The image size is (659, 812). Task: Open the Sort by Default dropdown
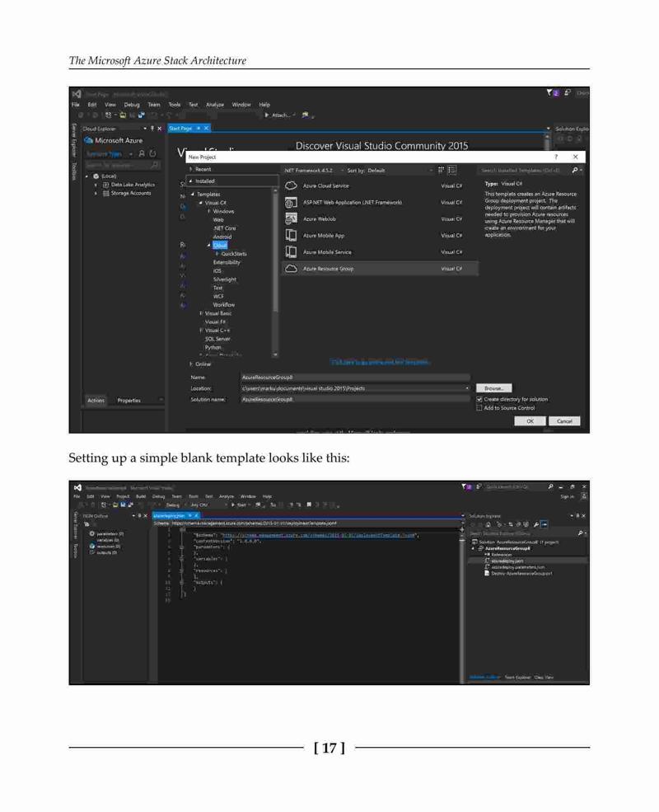point(390,171)
